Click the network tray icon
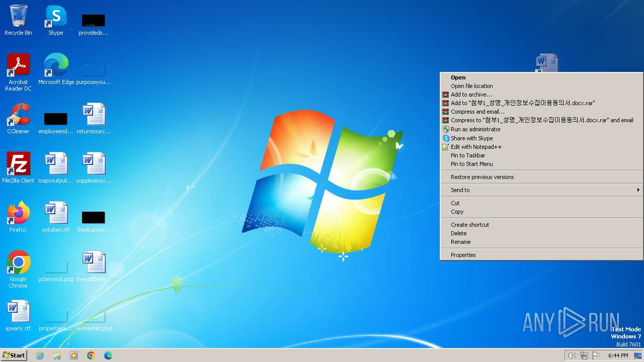The height and width of the screenshot is (362, 644). coord(584,355)
